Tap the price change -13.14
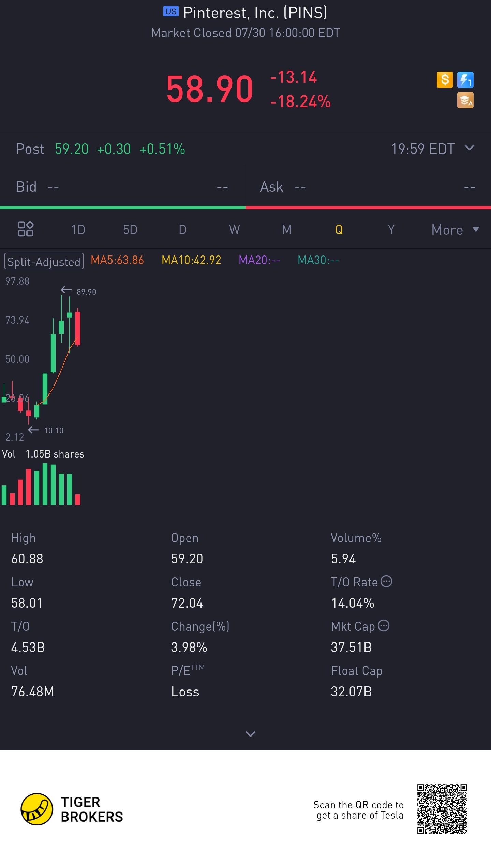The height and width of the screenshot is (868, 491). (294, 77)
